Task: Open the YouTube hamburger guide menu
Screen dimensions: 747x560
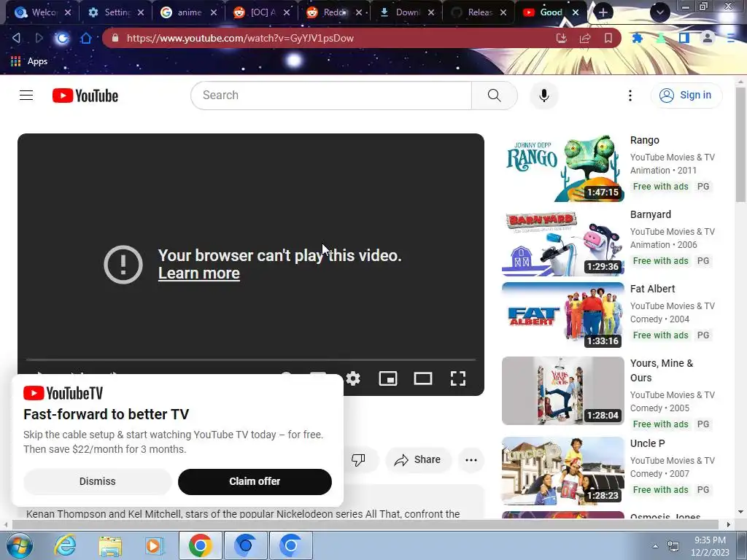Action: click(26, 96)
